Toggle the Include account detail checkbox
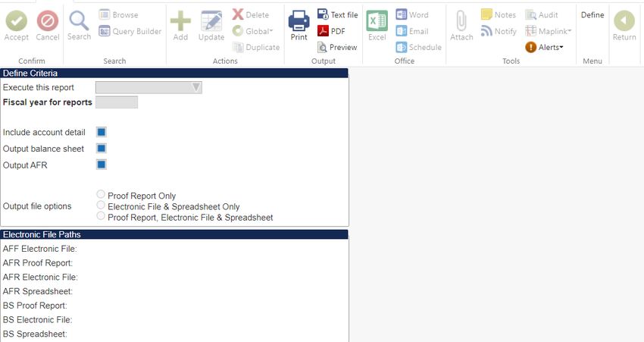Screen dimensions: 644x342 tap(102, 132)
